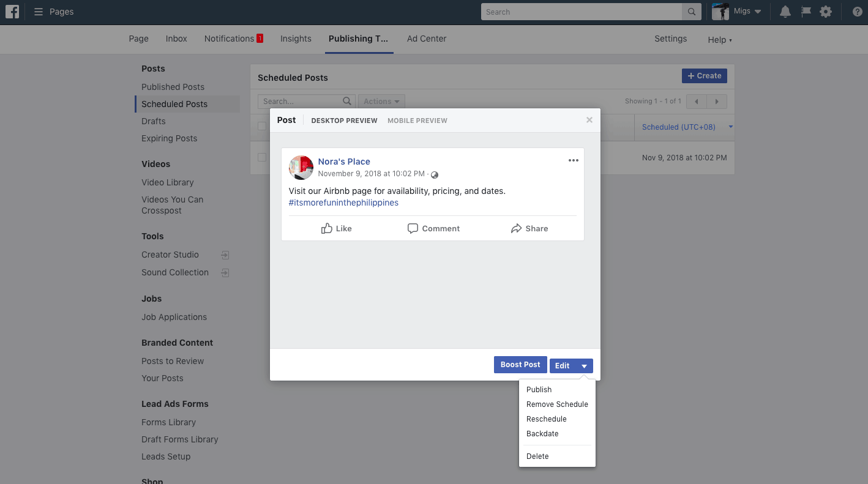Click the Boost Post button
Screen dimensions: 868x484
pos(520,365)
